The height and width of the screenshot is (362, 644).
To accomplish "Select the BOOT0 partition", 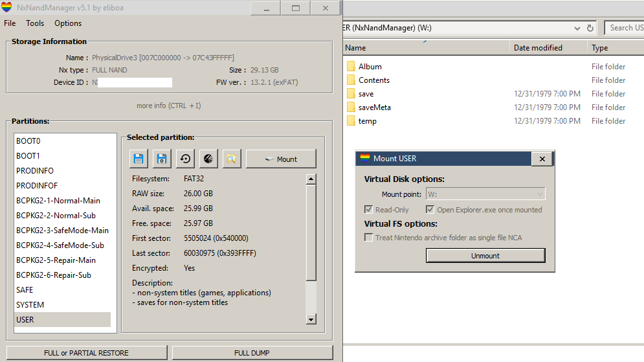I will coord(62,141).
